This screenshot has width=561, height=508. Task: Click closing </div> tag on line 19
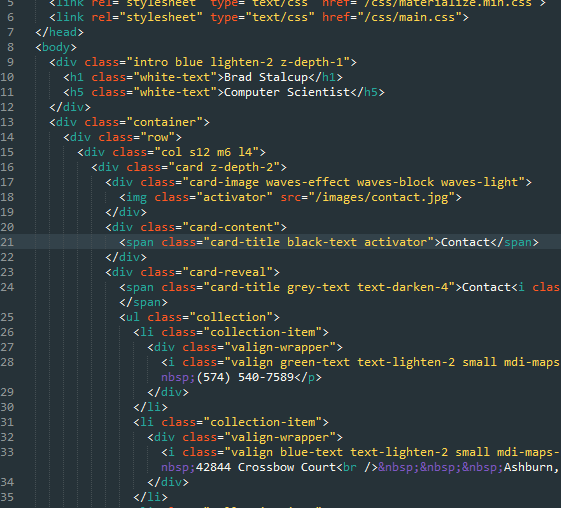[x=126, y=213]
